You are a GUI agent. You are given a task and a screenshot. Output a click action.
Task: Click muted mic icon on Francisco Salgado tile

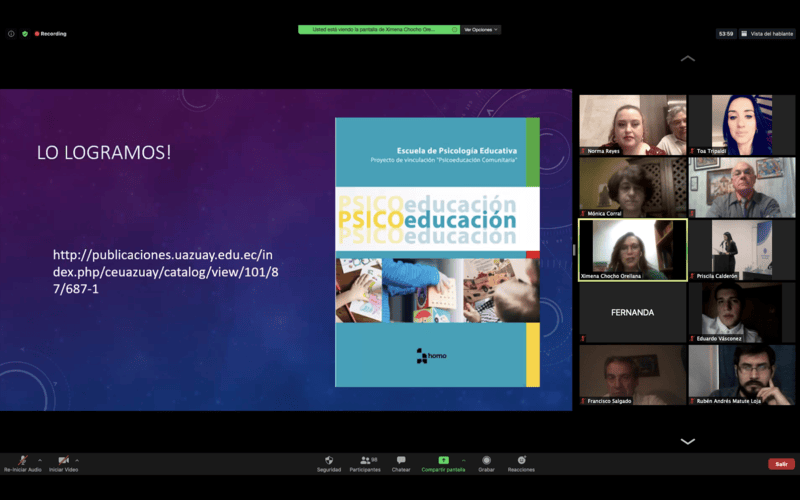point(583,401)
